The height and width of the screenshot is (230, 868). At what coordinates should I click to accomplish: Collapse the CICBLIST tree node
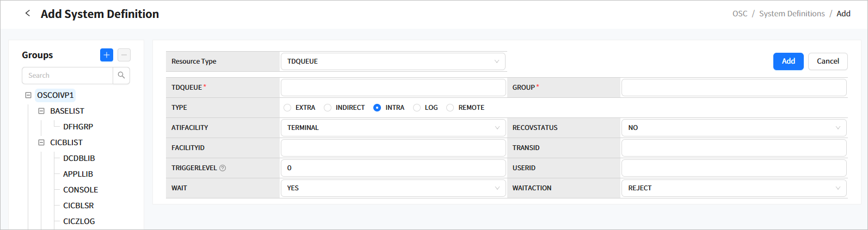pos(41,142)
